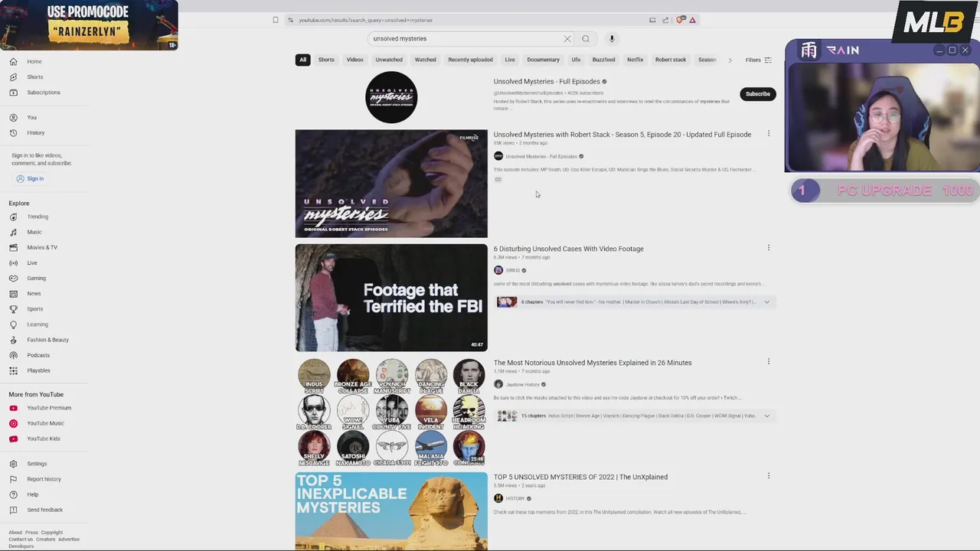Click the Brave shields icon in address bar
Image resolution: width=980 pixels, height=551 pixels.
[680, 20]
